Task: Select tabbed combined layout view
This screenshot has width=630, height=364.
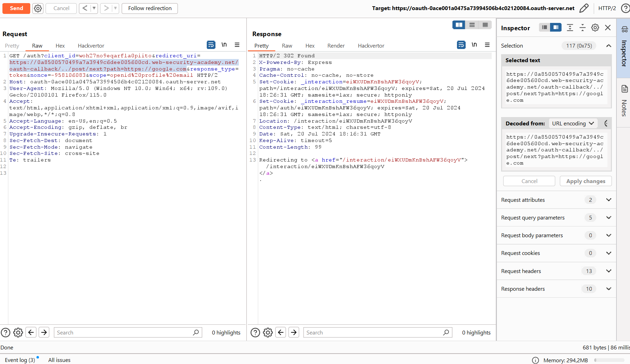Action: (485, 25)
